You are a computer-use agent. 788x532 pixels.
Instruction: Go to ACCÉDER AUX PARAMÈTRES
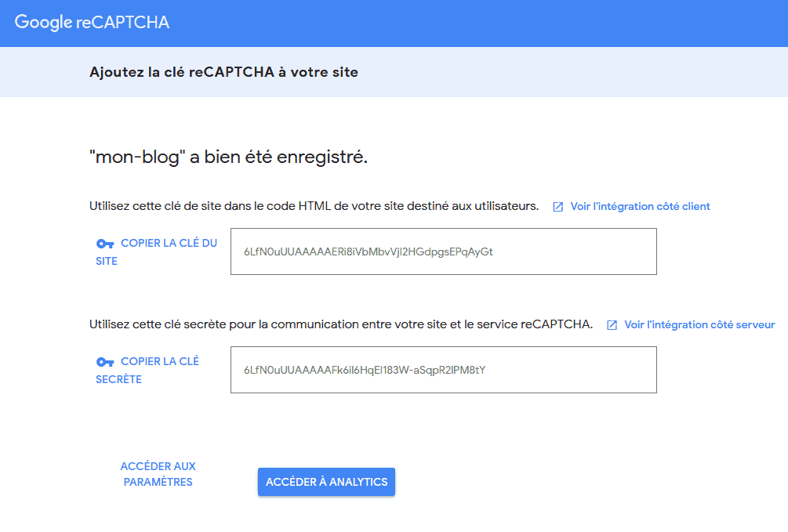[x=158, y=474]
